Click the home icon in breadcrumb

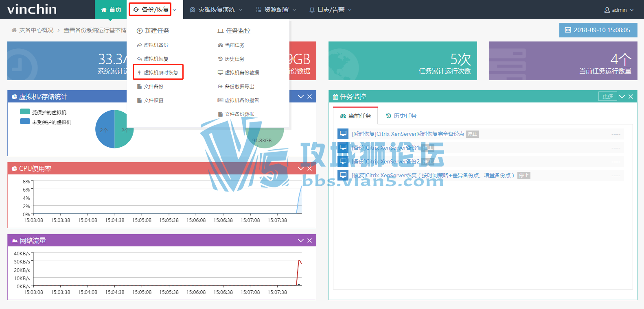pos(14,30)
